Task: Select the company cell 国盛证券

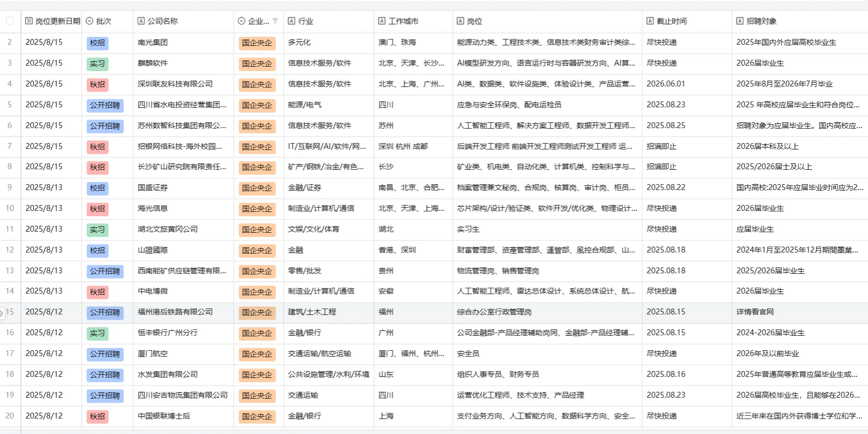Action: click(x=183, y=188)
